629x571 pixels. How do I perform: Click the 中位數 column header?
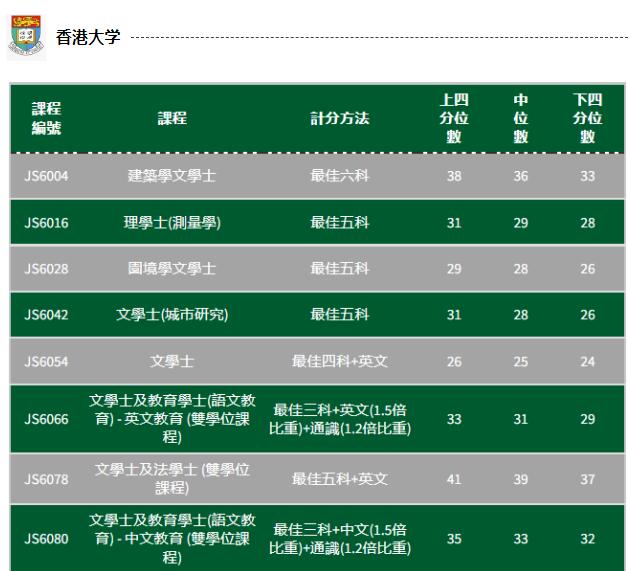tap(521, 118)
